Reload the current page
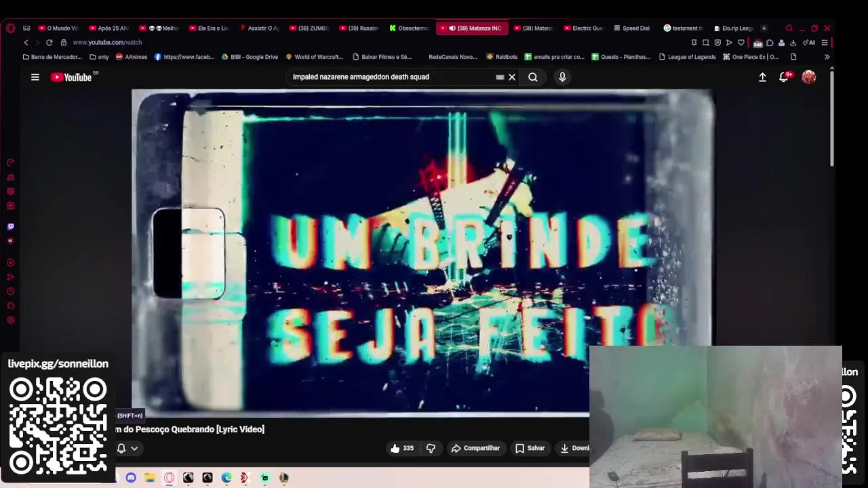Viewport: 868px width, 488px height. pos(49,42)
